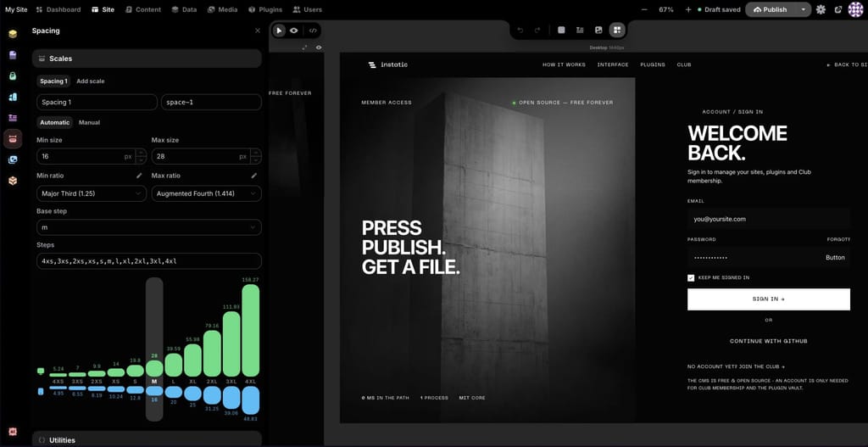The height and width of the screenshot is (447, 868).
Task: Open the Plugins menu
Action: [265, 9]
